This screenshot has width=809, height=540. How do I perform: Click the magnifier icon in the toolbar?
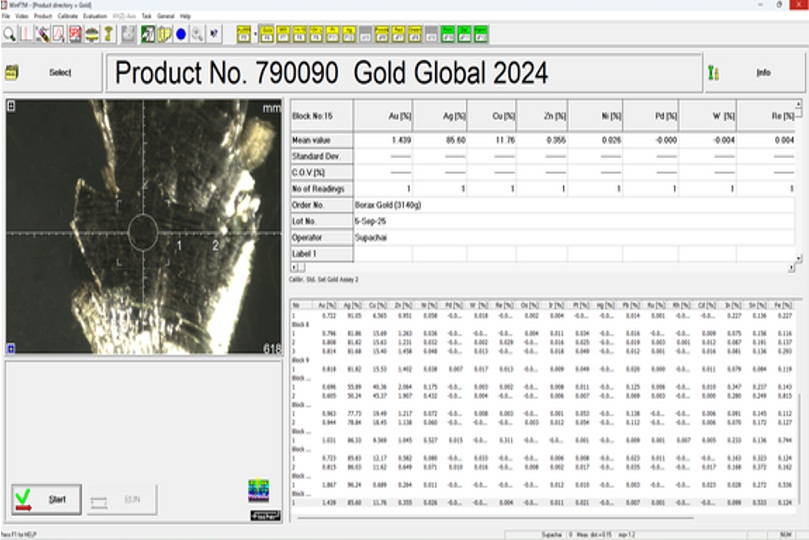tap(9, 34)
